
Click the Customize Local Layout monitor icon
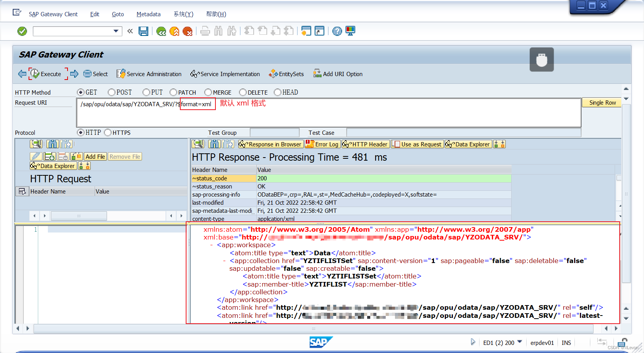click(351, 31)
